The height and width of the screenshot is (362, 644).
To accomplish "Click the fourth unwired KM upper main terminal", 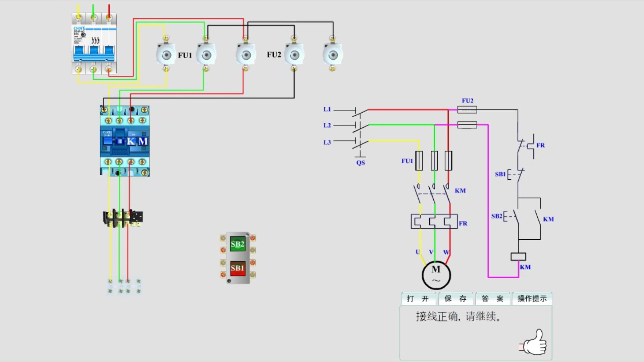I will pyautogui.click(x=142, y=120).
